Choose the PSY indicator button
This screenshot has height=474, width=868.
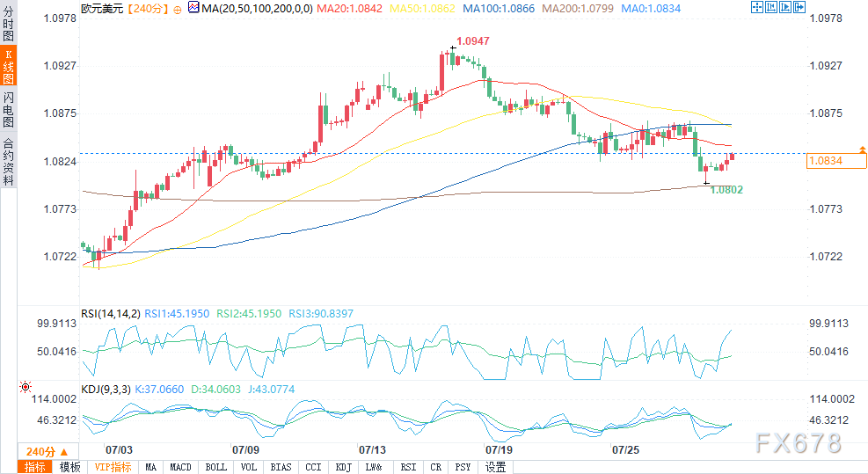click(x=463, y=467)
